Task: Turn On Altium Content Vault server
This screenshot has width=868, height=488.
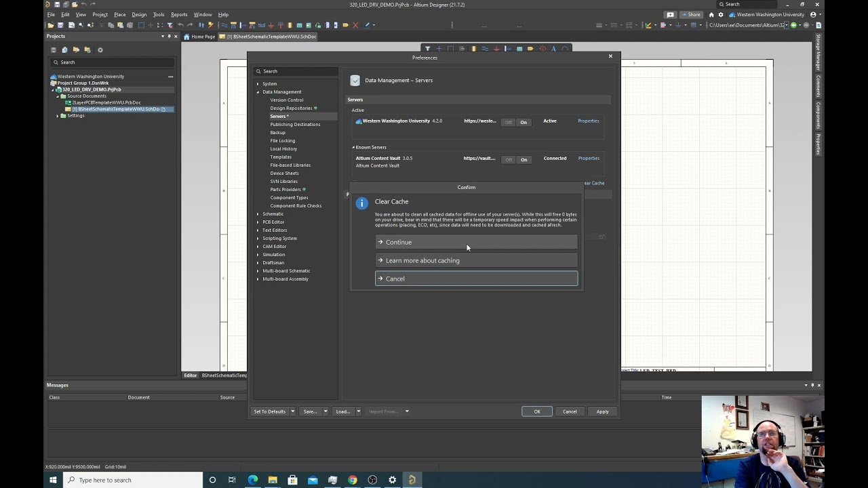Action: coord(524,159)
